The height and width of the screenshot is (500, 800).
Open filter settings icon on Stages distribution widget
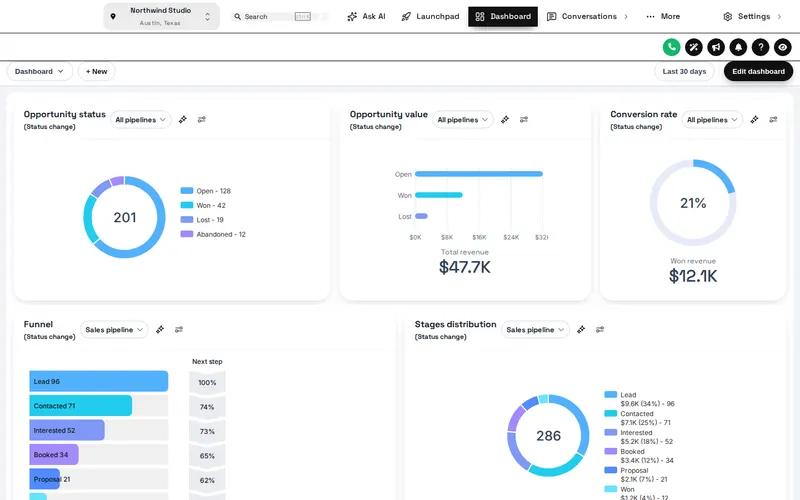599,330
